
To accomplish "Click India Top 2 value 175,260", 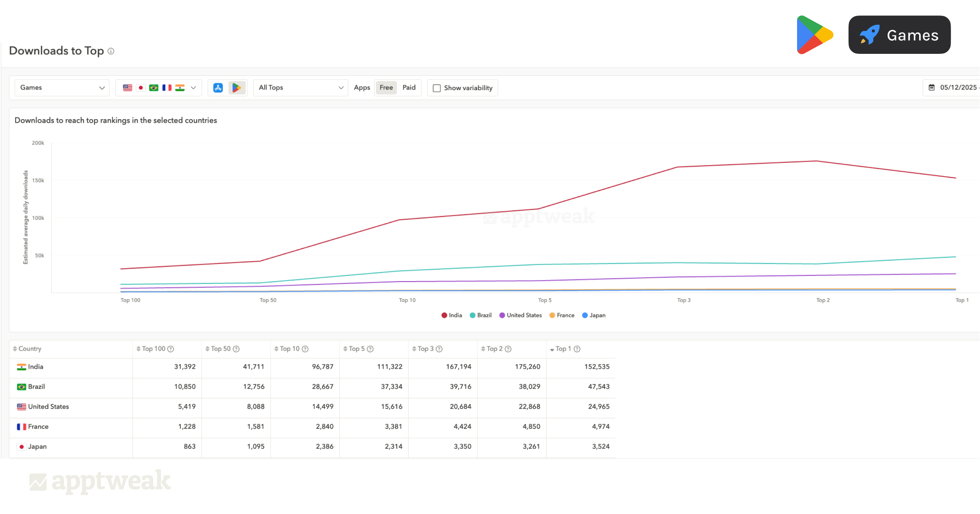I will [x=528, y=367].
